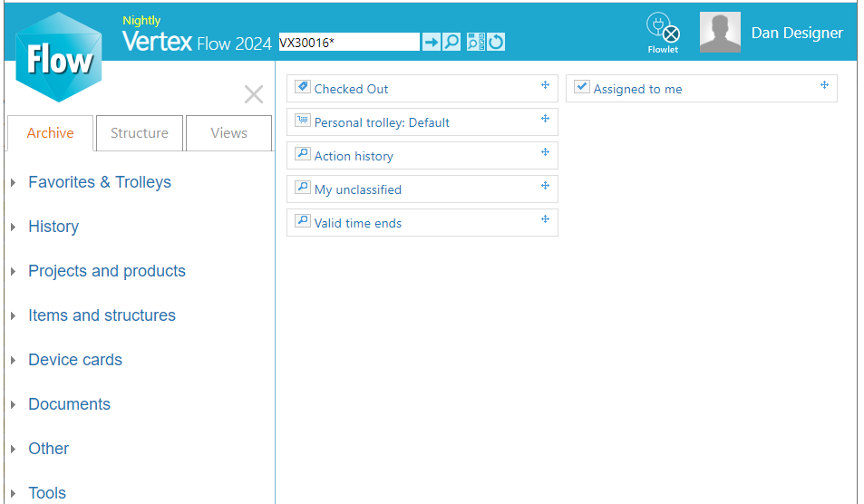Viewport: 864px width, 504px height.
Task: Click the Vertex Flow 2024 title
Action: click(197, 42)
